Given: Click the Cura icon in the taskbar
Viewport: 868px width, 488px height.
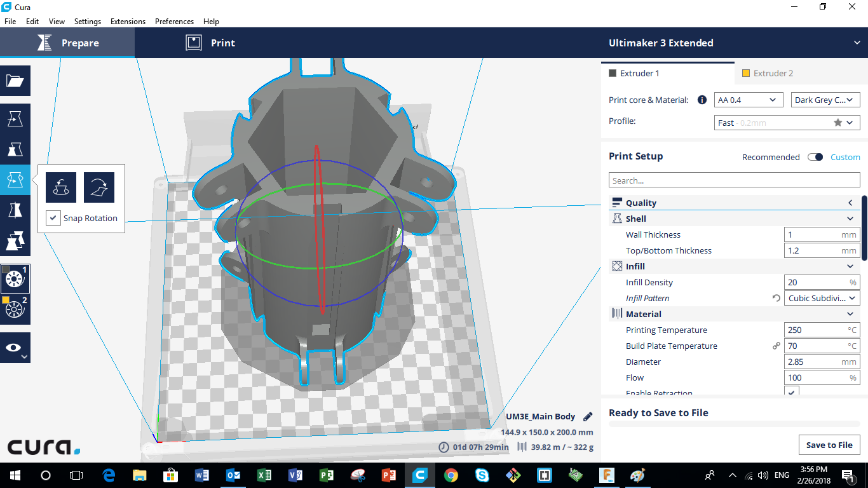Looking at the screenshot, I should 420,475.
